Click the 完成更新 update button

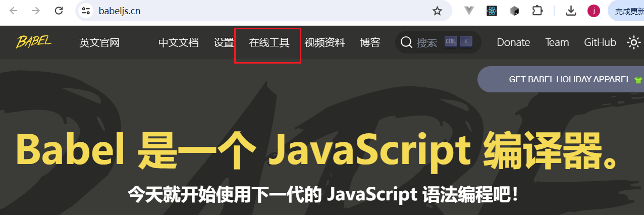[626, 11]
